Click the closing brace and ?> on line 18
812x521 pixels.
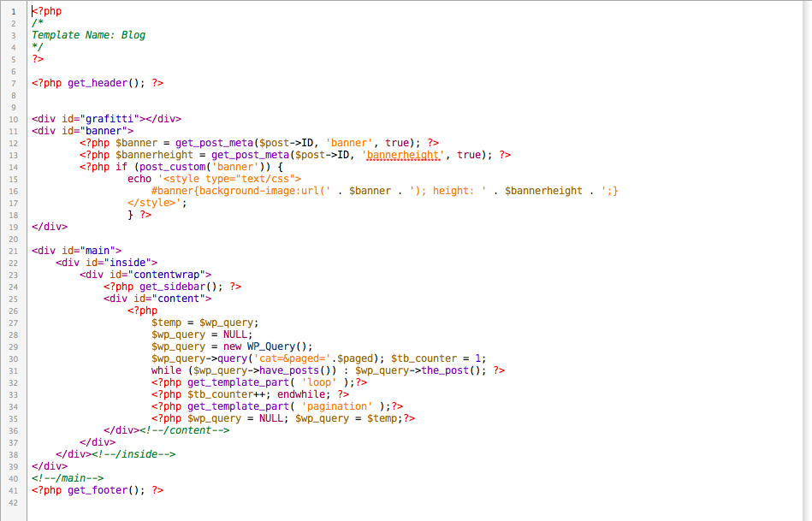tap(139, 215)
